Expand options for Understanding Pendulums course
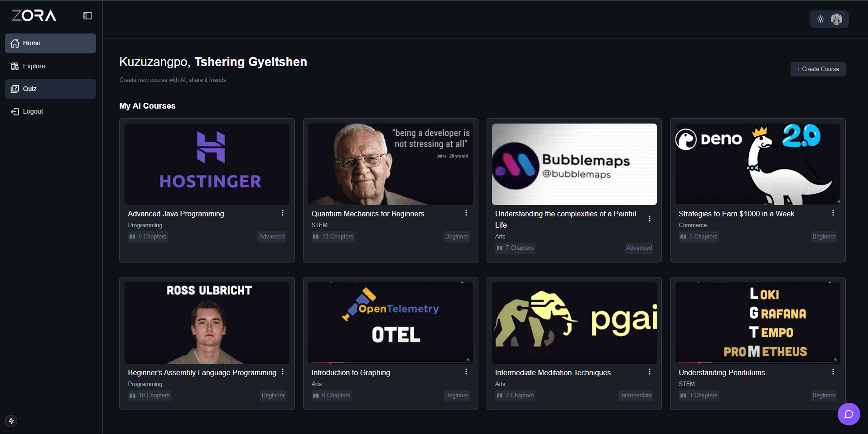 click(x=833, y=372)
